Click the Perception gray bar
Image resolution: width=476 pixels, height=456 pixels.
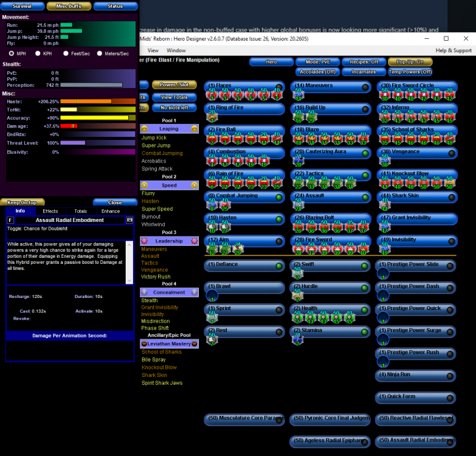tap(91, 85)
